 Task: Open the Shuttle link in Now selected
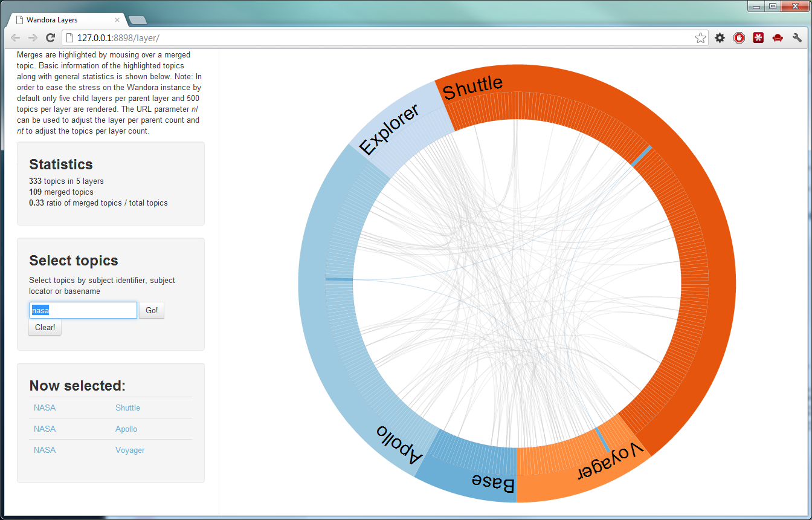[127, 408]
